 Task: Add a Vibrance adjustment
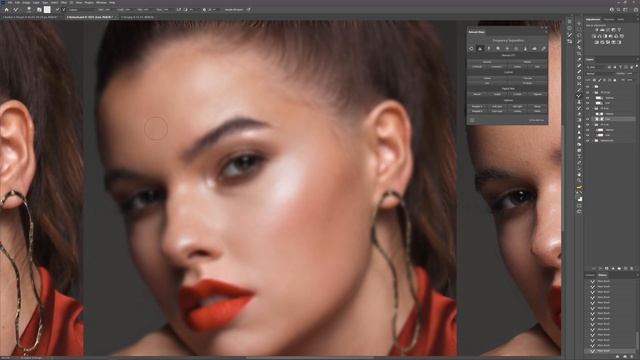619,30
